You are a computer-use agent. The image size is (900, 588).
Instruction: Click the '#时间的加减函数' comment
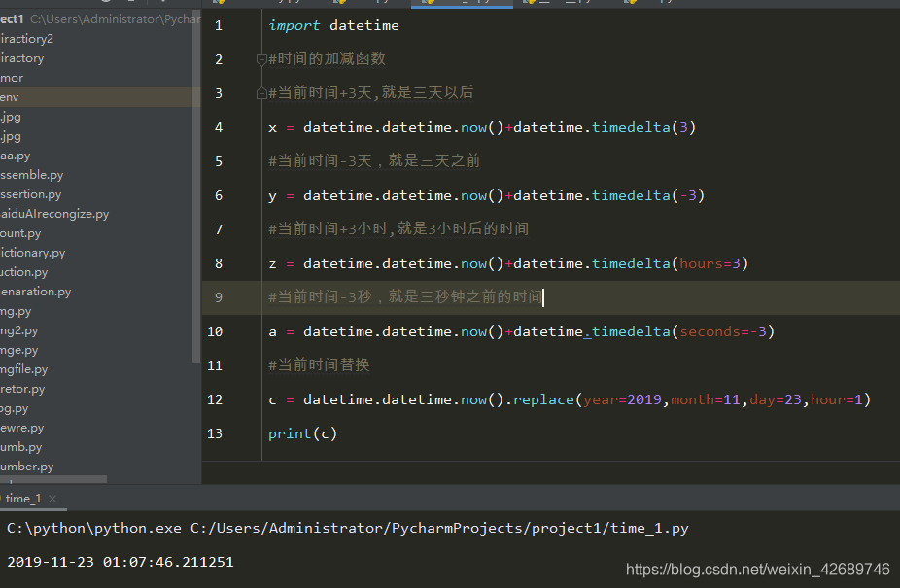328,58
